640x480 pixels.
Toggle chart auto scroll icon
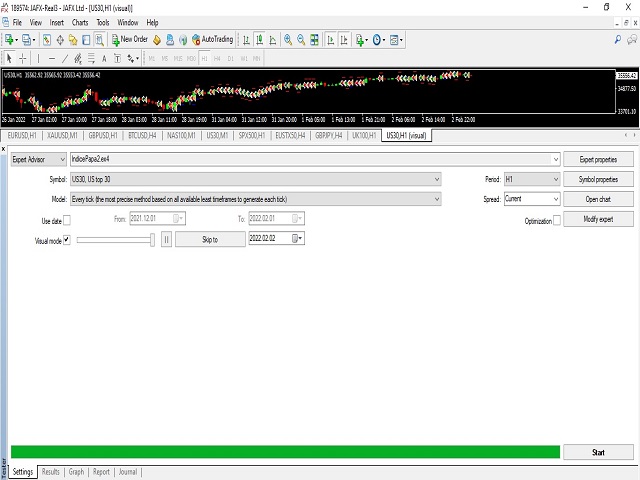click(x=331, y=40)
